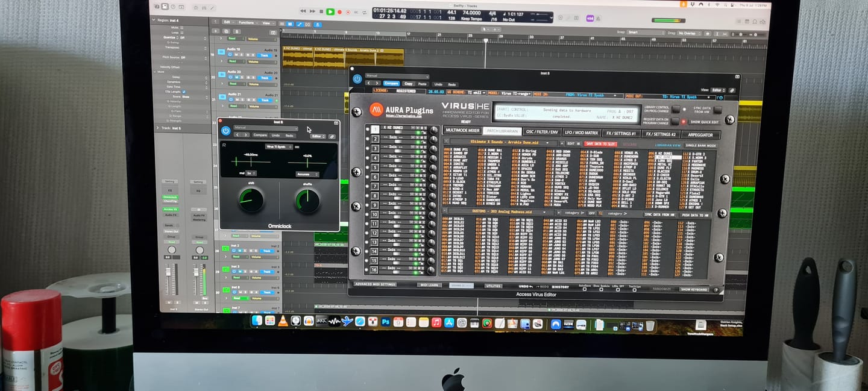This screenshot has width=868, height=391.
Task: Toggle the Tooltips checkbox in Virus Editor
Action: [x=635, y=289]
